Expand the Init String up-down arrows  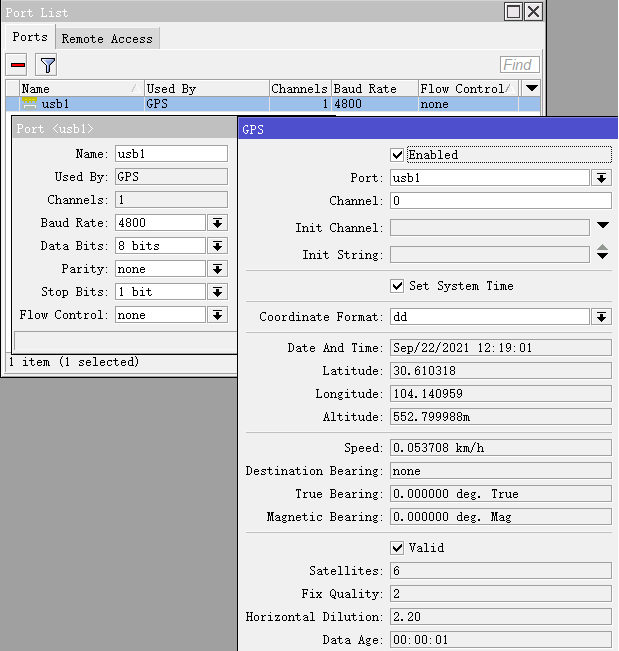(x=602, y=254)
